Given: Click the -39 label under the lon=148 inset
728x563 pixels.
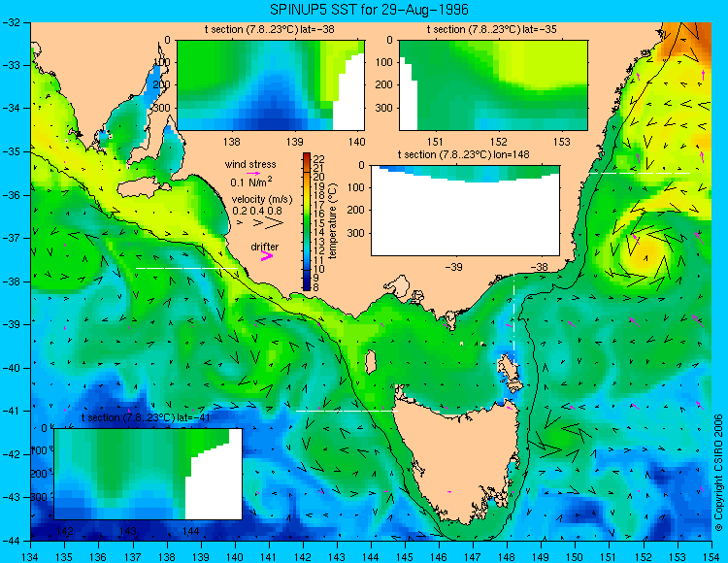Looking at the screenshot, I should click(x=453, y=267).
